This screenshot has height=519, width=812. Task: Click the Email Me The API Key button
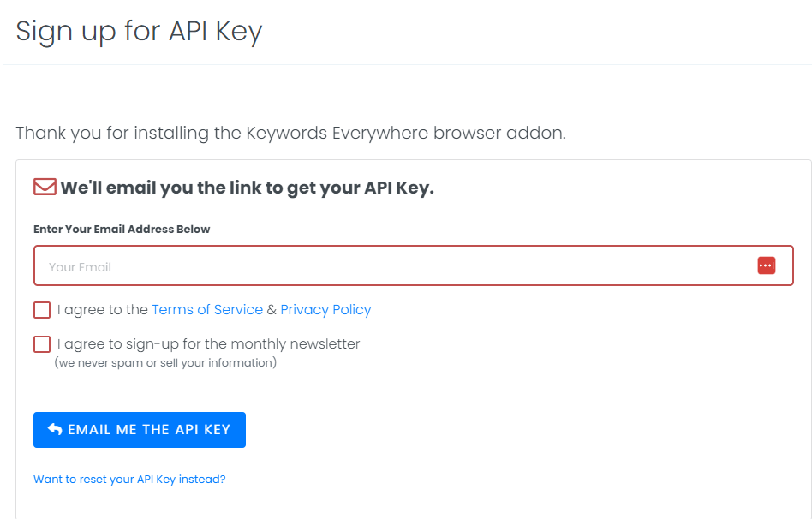(140, 430)
